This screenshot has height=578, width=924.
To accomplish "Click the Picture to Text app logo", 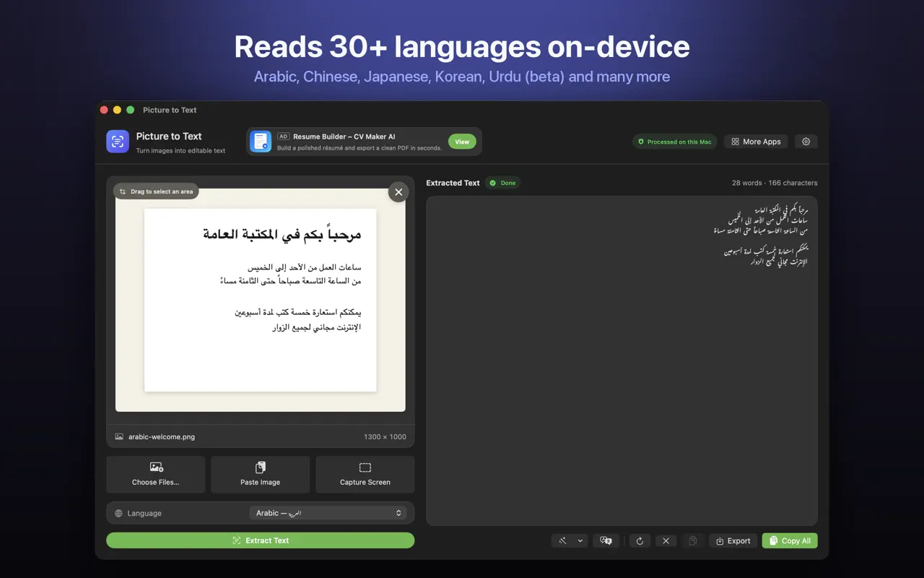I will coord(118,142).
